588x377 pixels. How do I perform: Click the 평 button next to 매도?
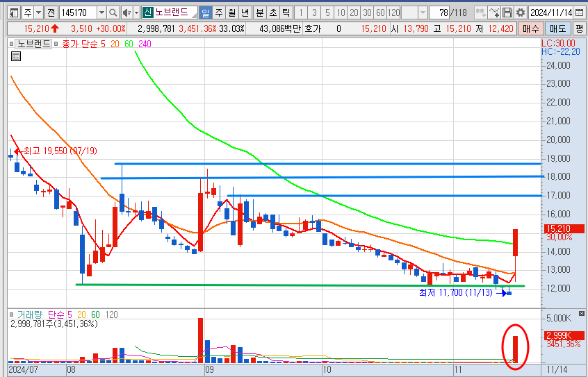click(x=580, y=29)
